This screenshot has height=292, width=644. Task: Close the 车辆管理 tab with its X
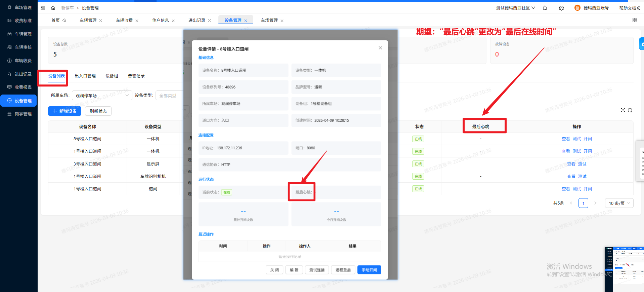(x=101, y=21)
